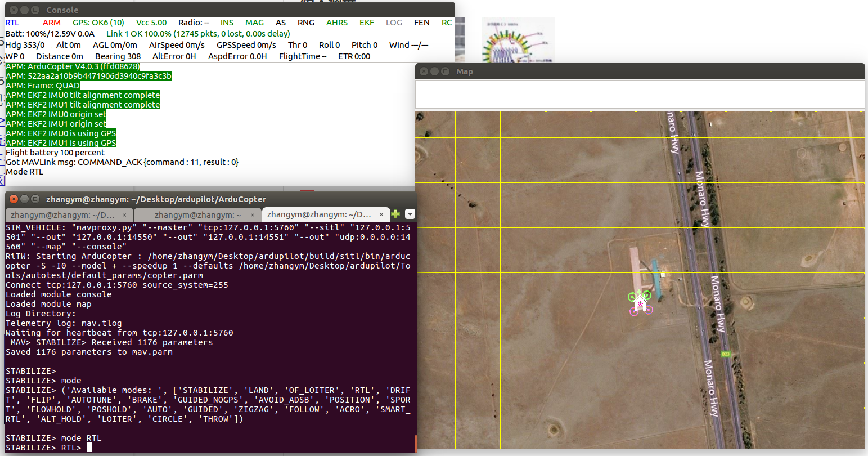Minimize the Console window
Screen dimensions: 868x456
click(x=25, y=10)
